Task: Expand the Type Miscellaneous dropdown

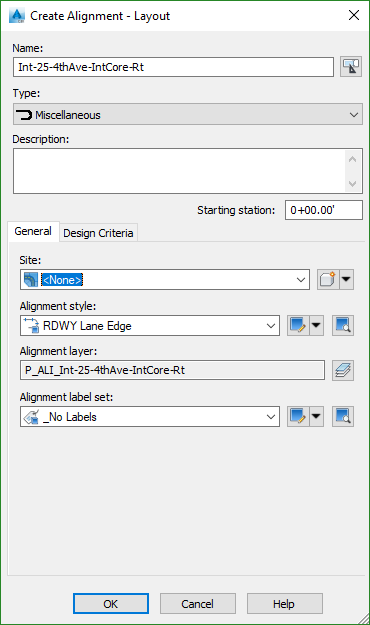Action: pyautogui.click(x=188, y=115)
